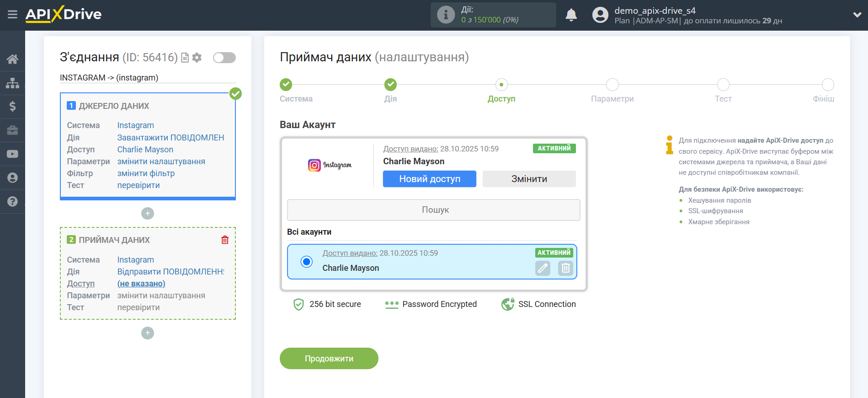Screen dimensions: 868x398
Task: Expand the user account dropdown arrow
Action: click(857, 15)
